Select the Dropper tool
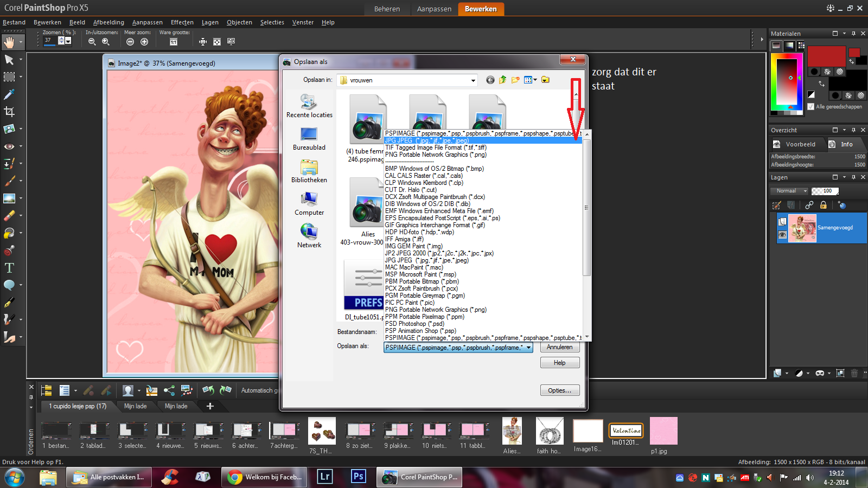The height and width of the screenshot is (488, 868). click(x=9, y=94)
